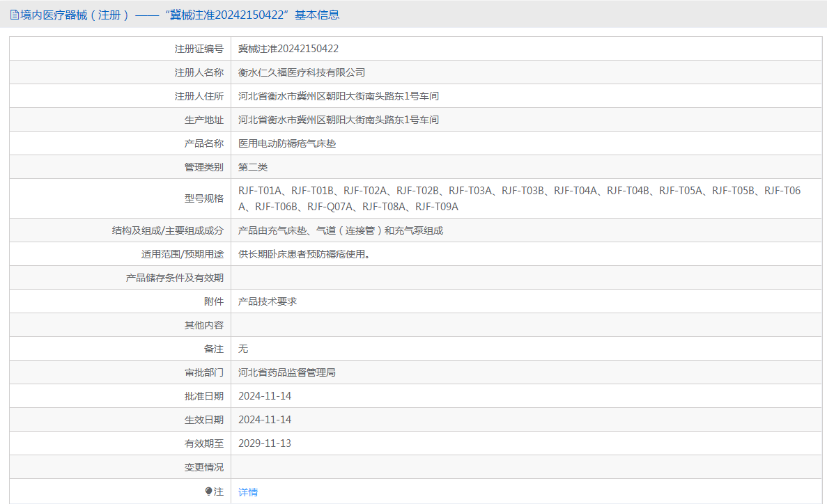827x504 pixels.
Task: Click the 附件 label
Action: (x=214, y=301)
